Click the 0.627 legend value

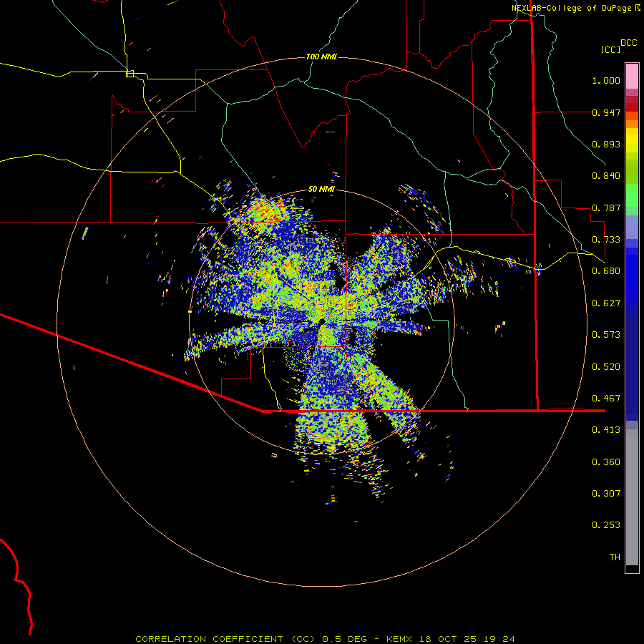click(x=606, y=303)
